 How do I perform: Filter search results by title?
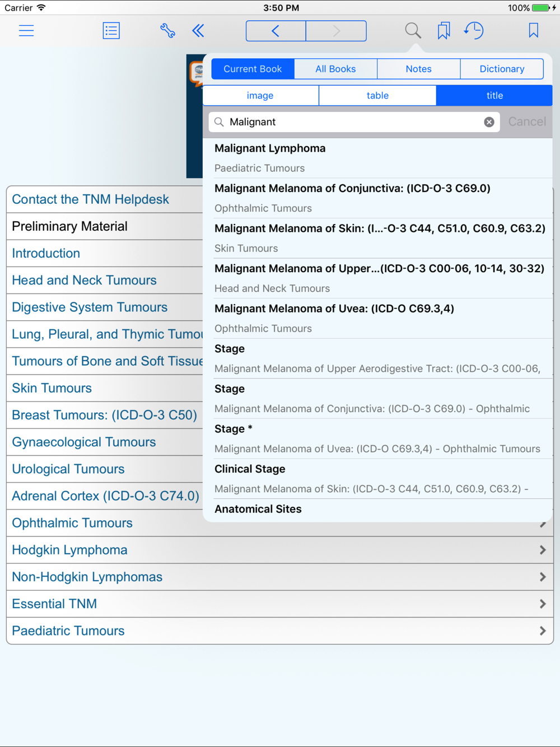pyautogui.click(x=494, y=96)
